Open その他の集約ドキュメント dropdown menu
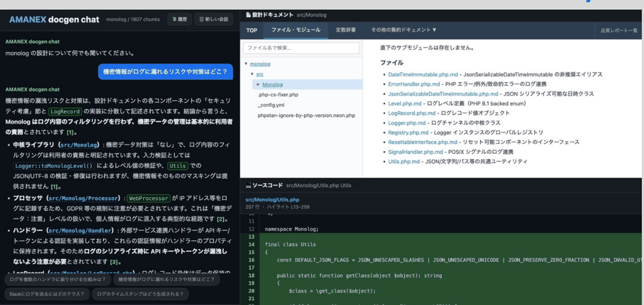This screenshot has height=305, width=644. coord(404,30)
